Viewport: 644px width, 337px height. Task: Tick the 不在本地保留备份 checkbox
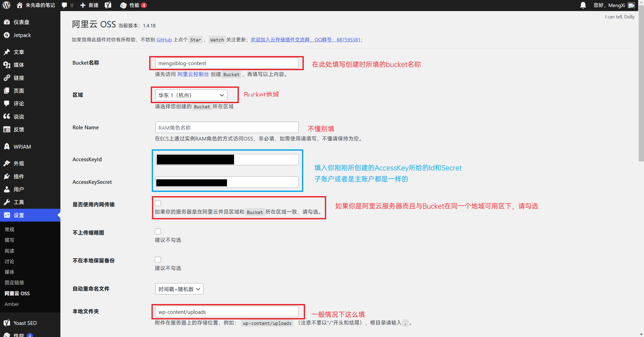pos(158,260)
